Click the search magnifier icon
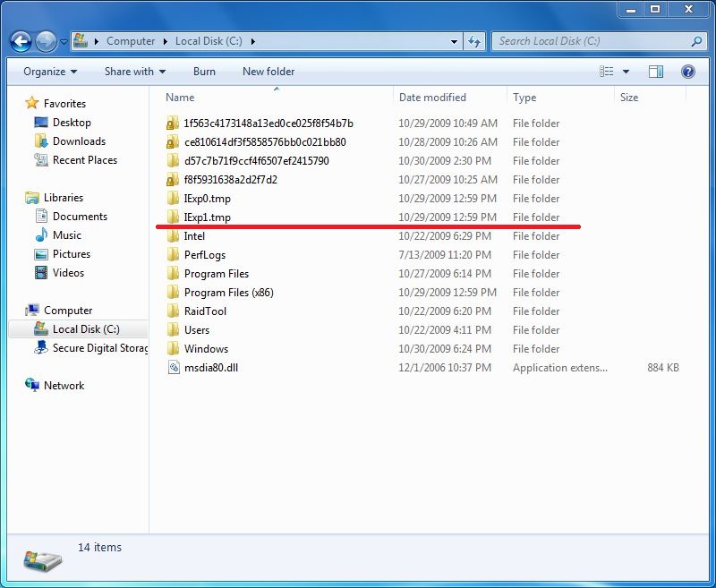 [x=696, y=41]
